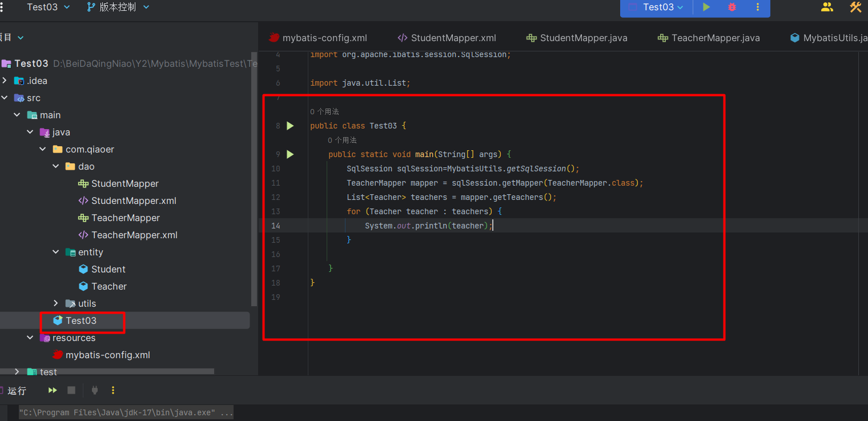
Task: Click the plug icon in the Run panel toolbar
Action: [95, 390]
